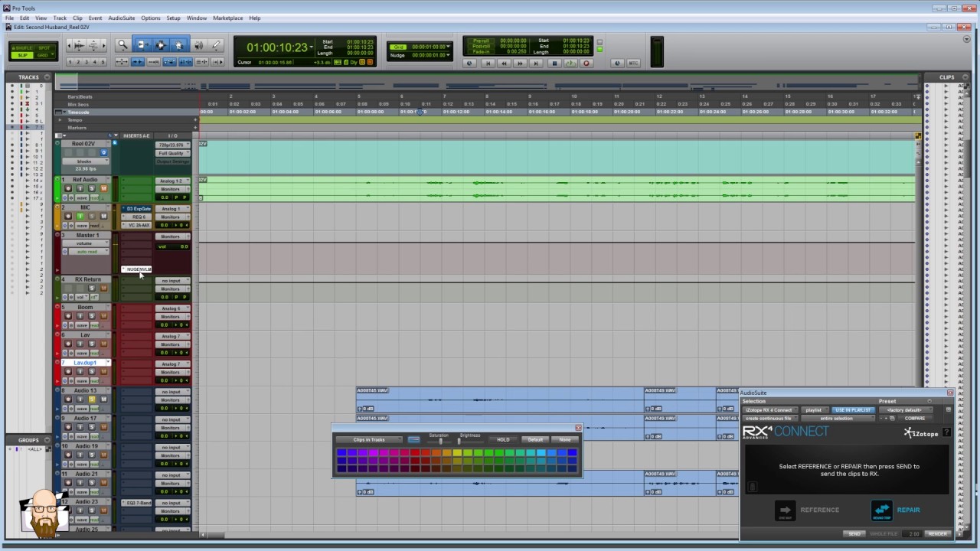The height and width of the screenshot is (551, 980).
Task: Open the AudioSuite menu
Action: (121, 18)
